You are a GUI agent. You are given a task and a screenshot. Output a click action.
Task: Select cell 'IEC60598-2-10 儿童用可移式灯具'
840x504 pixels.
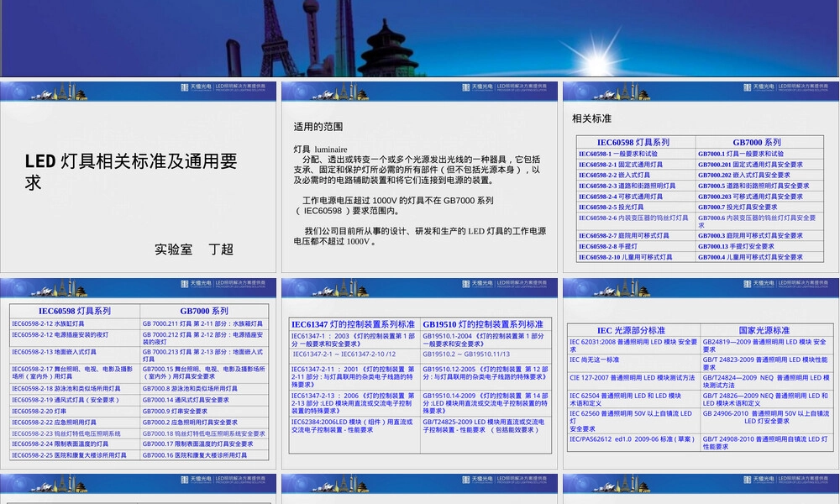(x=636, y=257)
